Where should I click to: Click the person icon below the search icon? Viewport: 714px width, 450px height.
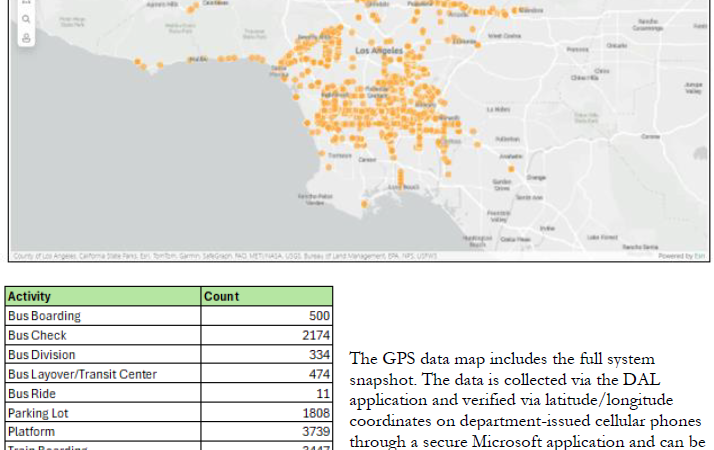point(26,38)
